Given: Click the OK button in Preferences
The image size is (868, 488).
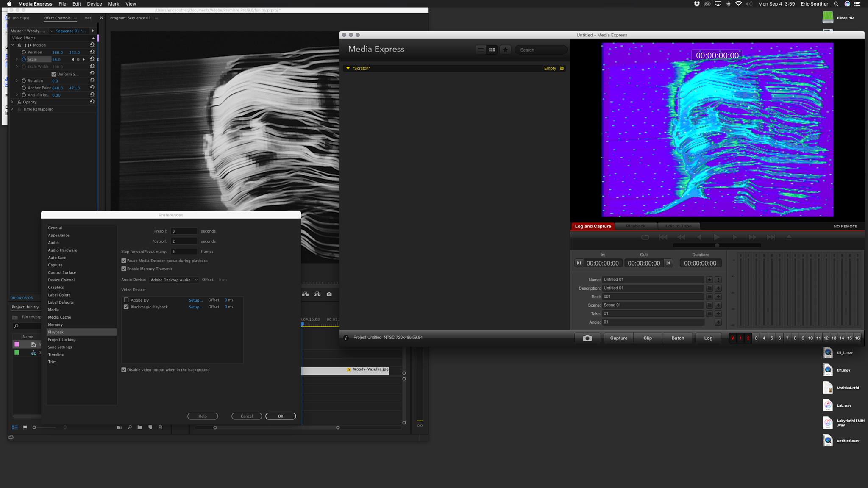Looking at the screenshot, I should point(281,416).
